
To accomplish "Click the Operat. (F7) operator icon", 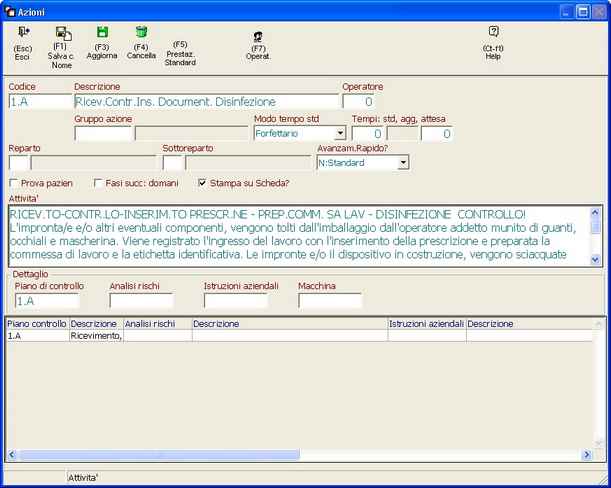I will click(x=258, y=37).
